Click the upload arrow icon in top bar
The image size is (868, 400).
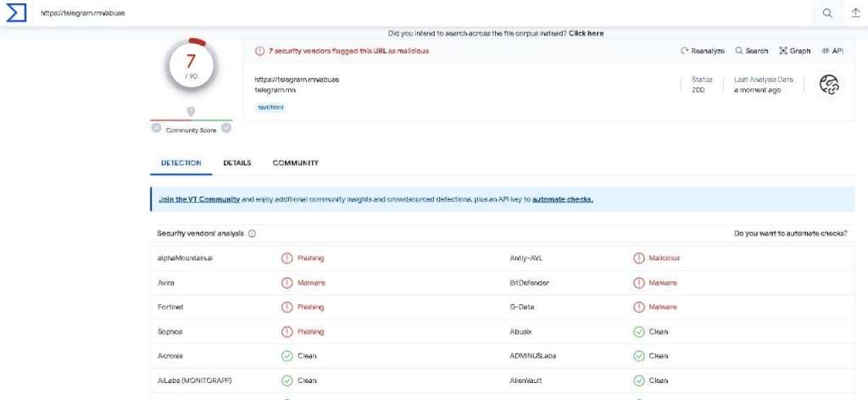854,14
